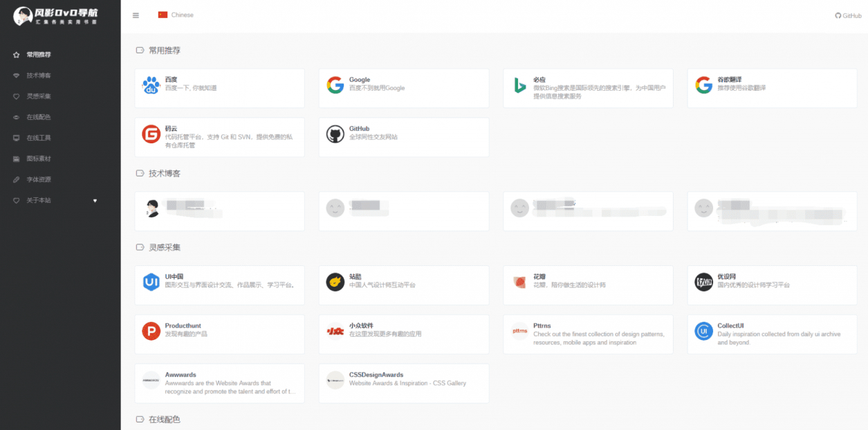The height and width of the screenshot is (430, 868).
Task: Select the UI中国 logo icon
Action: tap(151, 281)
